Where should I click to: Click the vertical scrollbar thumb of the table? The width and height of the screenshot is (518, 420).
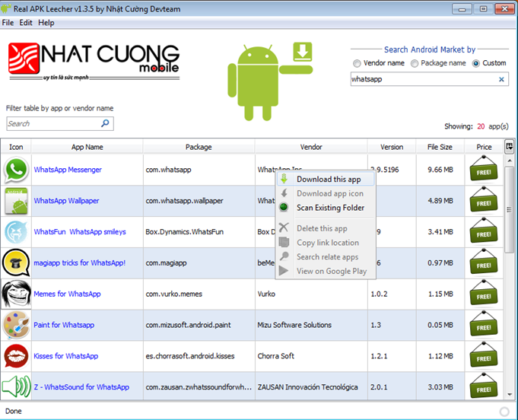(x=510, y=209)
